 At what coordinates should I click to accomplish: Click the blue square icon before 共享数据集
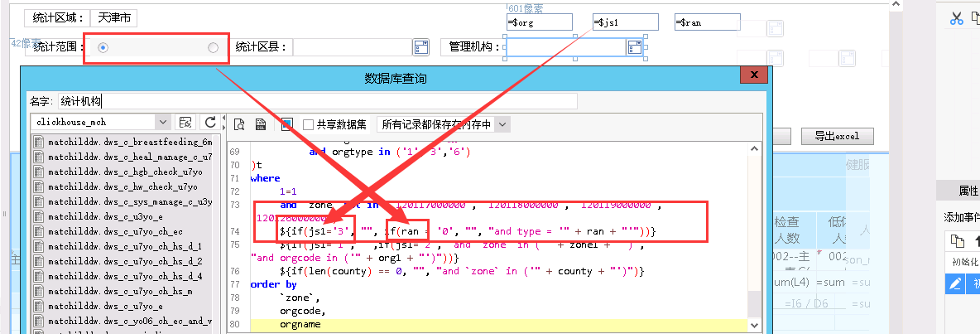click(287, 124)
